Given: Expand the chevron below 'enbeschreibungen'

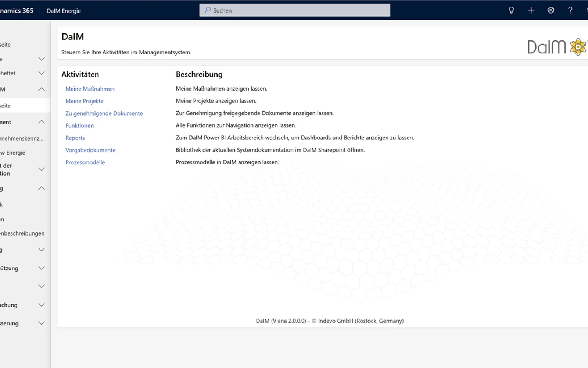Looking at the screenshot, I should tap(42, 250).
